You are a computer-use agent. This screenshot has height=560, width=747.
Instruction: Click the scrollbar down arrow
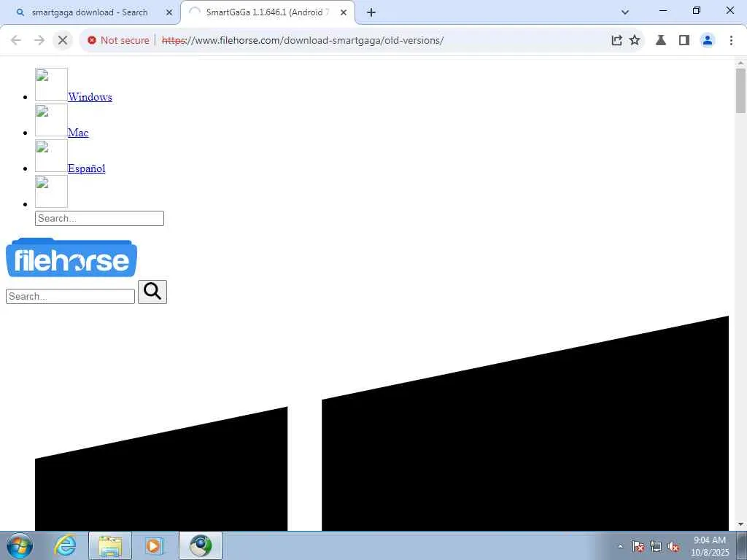(740, 524)
